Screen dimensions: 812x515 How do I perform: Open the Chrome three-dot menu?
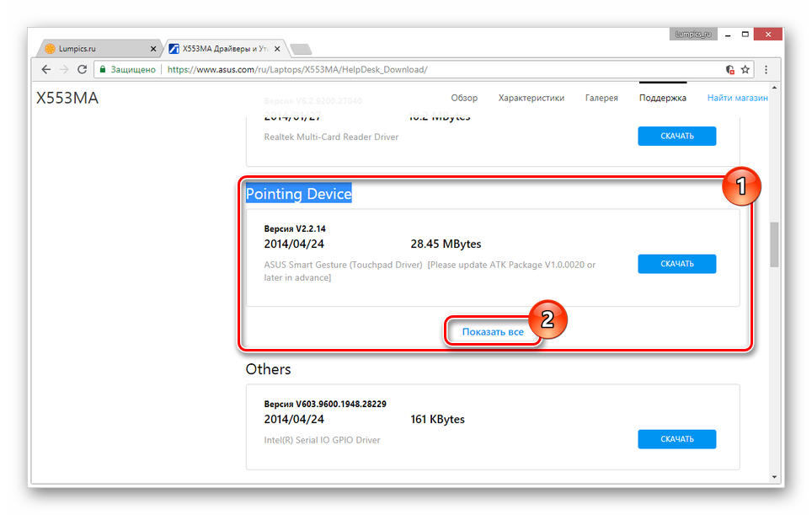click(x=766, y=69)
